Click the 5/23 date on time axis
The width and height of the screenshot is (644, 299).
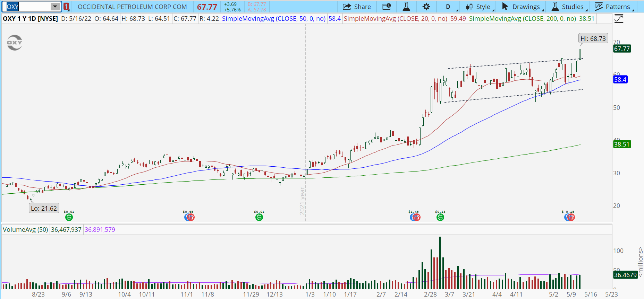point(611,294)
